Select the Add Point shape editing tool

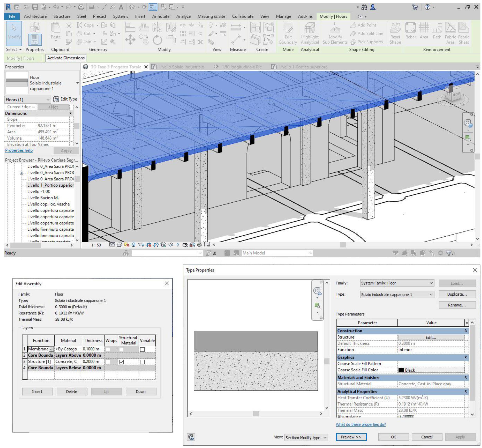363,25
